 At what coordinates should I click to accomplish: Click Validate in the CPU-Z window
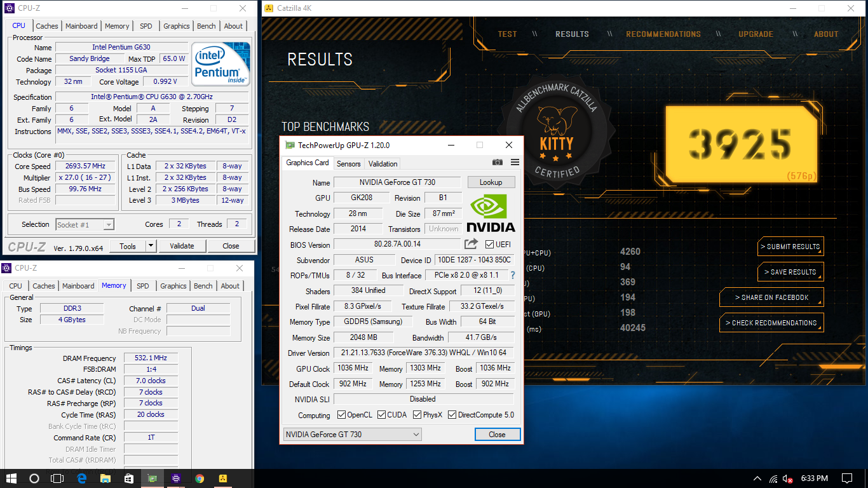pyautogui.click(x=182, y=246)
